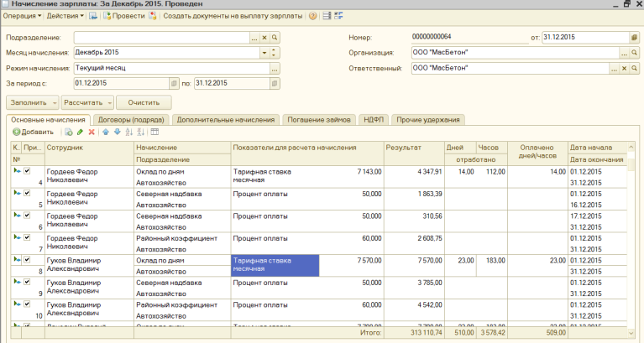
Task: Move row down with blue down arrow
Action: 117,133
